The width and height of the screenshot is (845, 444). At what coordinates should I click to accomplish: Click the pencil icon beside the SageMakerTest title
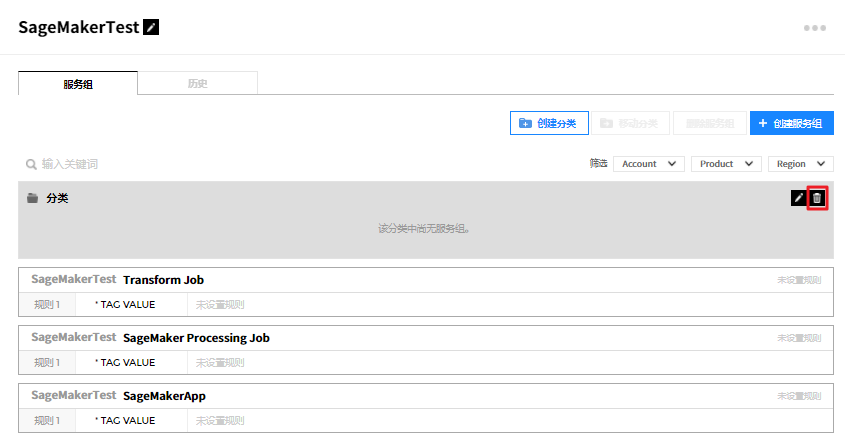pyautogui.click(x=151, y=28)
